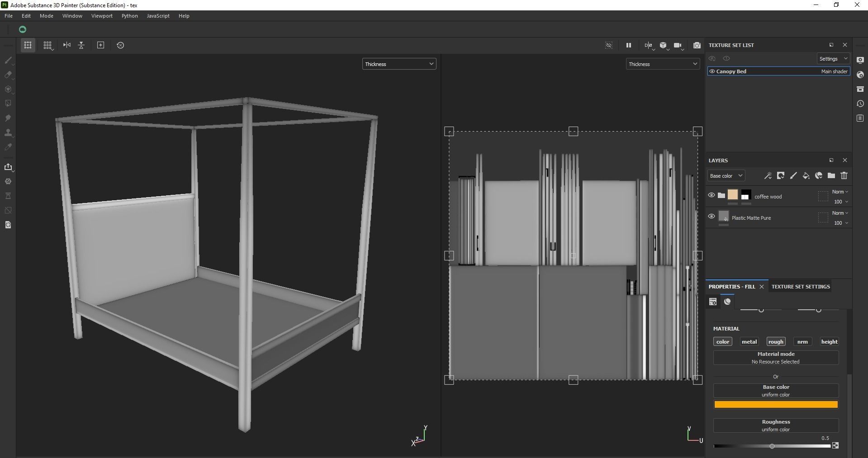This screenshot has width=868, height=458.
Task: Toggle Canopy Bed texture set visibility
Action: point(712,71)
